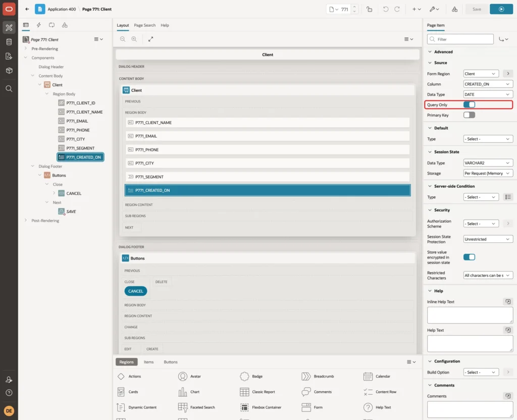Zoom out the layout view
The height and width of the screenshot is (420, 517).
point(123,39)
